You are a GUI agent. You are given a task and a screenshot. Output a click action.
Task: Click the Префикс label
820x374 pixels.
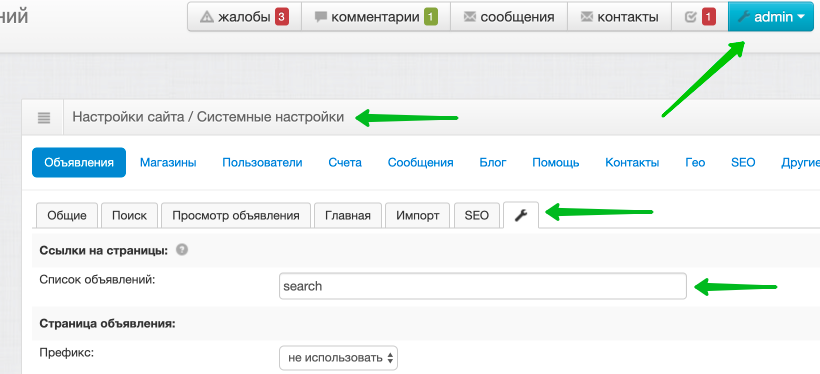click(x=66, y=353)
